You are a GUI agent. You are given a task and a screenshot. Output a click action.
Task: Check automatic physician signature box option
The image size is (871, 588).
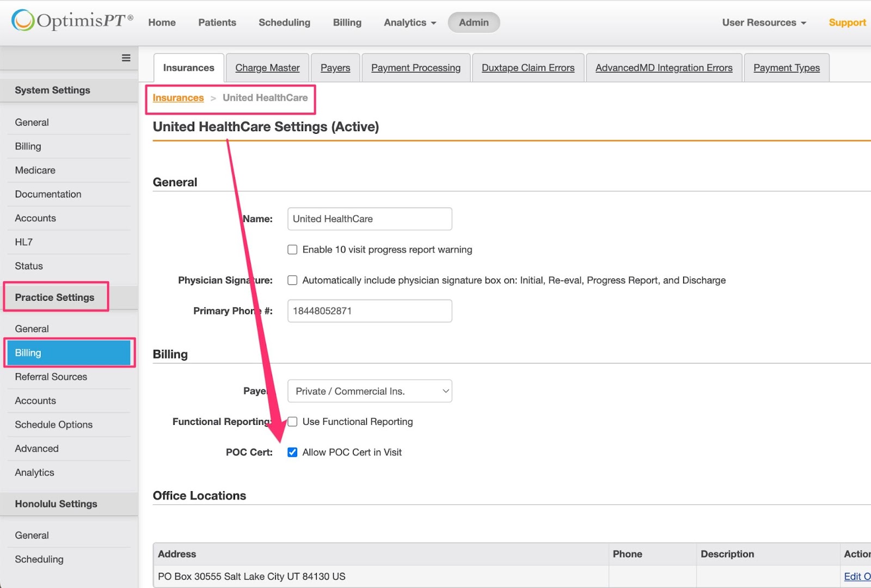(x=292, y=280)
